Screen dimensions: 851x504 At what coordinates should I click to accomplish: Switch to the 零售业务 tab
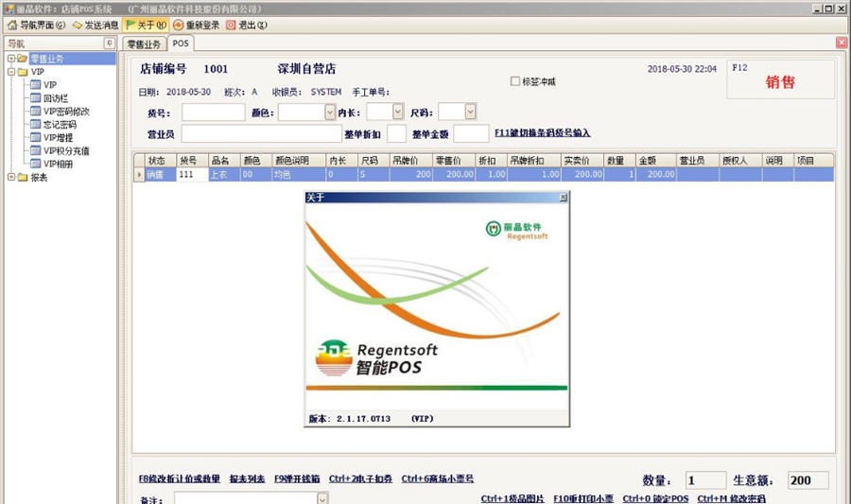tap(144, 43)
